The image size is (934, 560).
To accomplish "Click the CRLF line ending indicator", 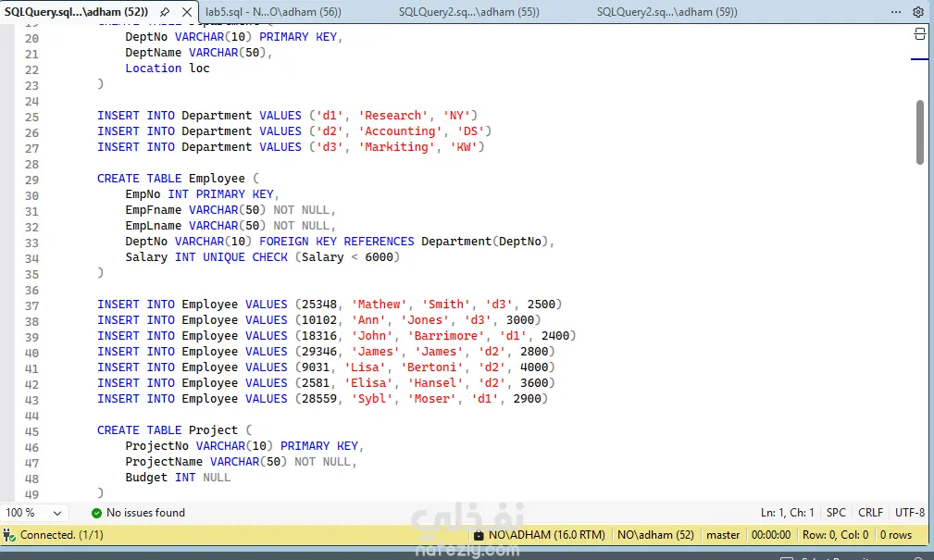I will click(870, 513).
